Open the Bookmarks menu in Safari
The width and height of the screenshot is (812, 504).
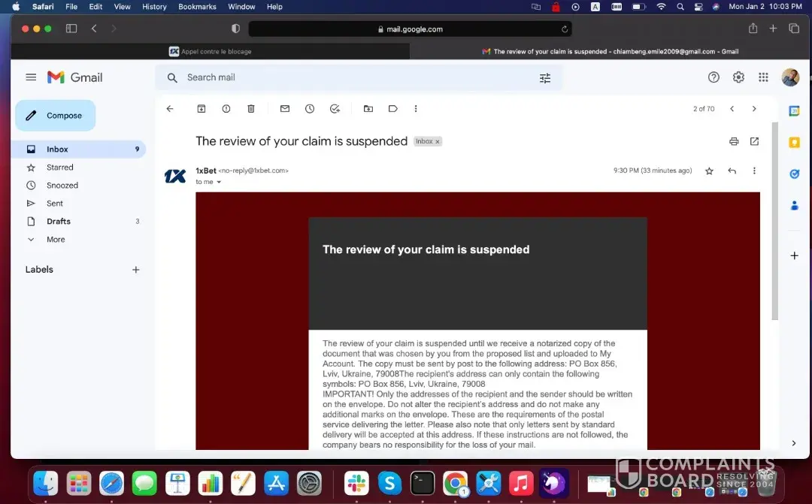(197, 7)
